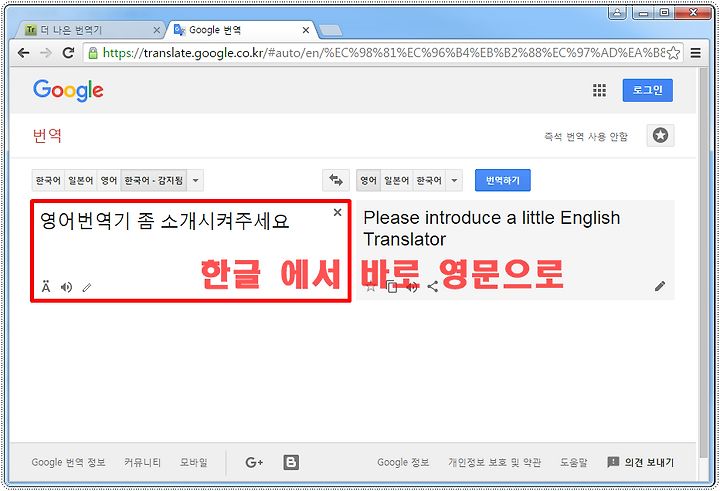
Task: Open 도움말 footer link
Action: (574, 462)
